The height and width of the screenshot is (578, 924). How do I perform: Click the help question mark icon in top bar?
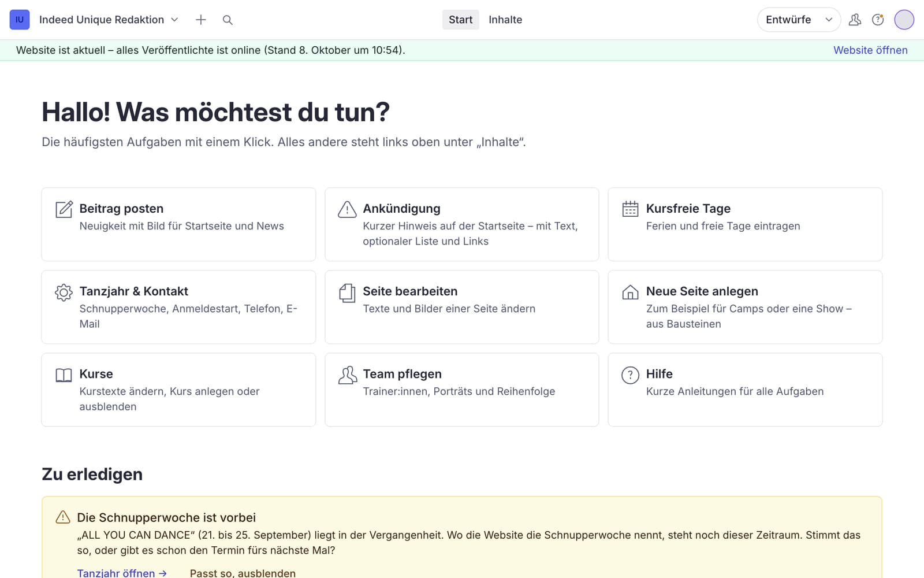click(x=878, y=20)
